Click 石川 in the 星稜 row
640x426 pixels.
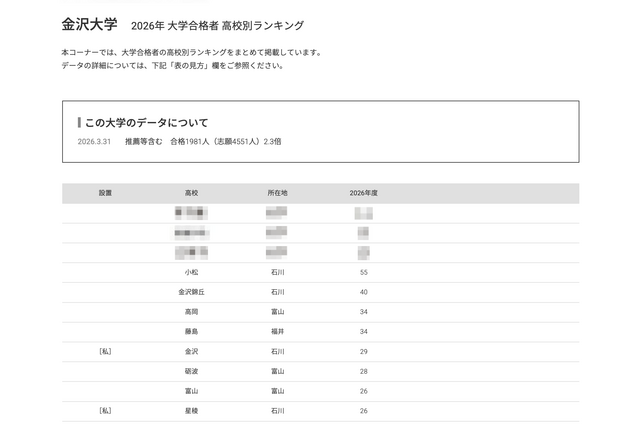(278, 411)
